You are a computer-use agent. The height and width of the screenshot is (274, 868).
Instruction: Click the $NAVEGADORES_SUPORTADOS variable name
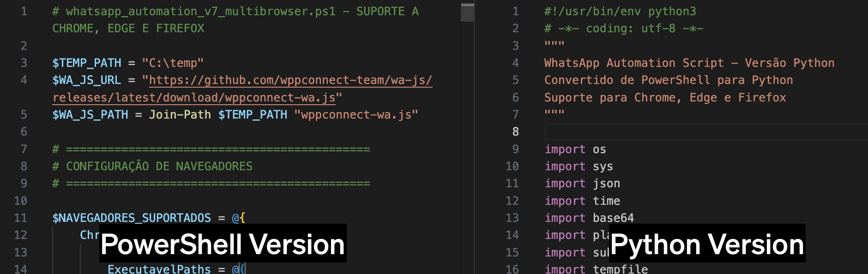[132, 218]
